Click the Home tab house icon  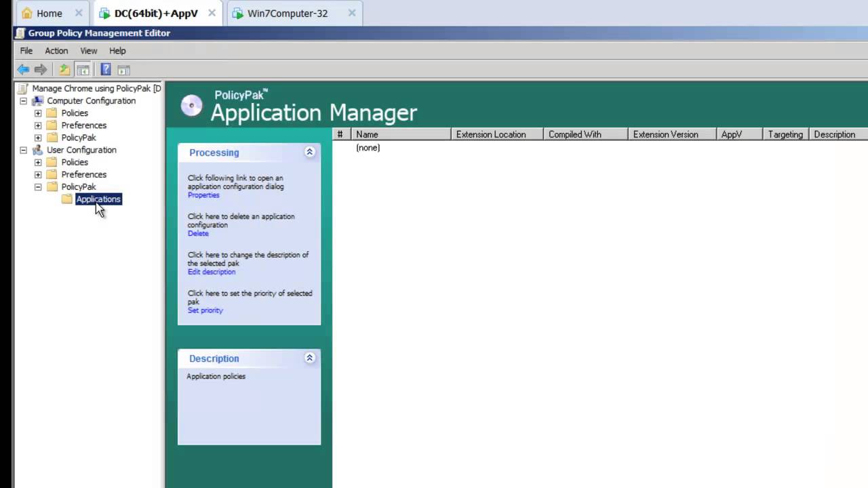point(27,13)
